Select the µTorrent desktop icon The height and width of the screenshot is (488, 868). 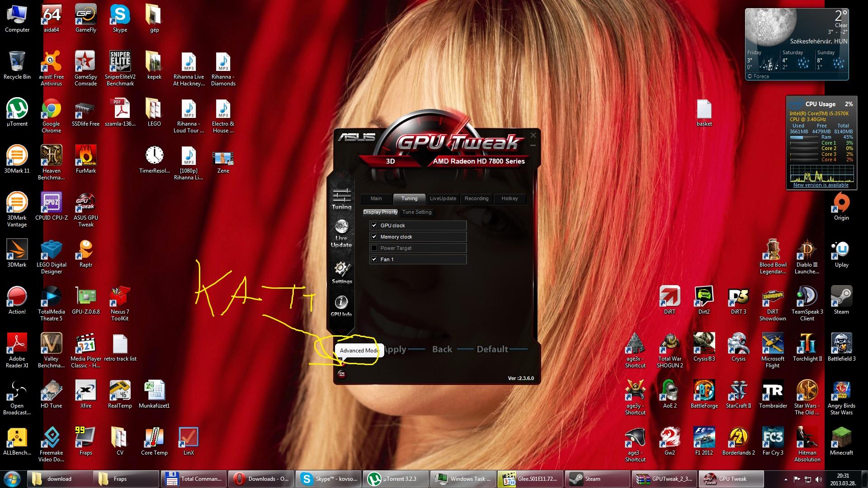click(x=17, y=113)
